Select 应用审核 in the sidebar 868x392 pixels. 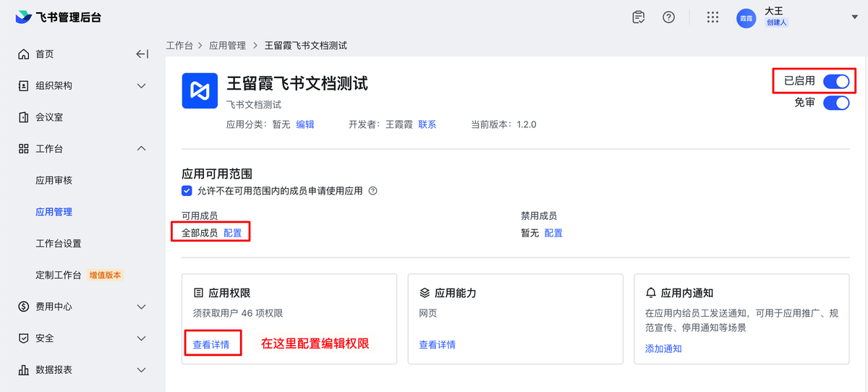[x=54, y=180]
